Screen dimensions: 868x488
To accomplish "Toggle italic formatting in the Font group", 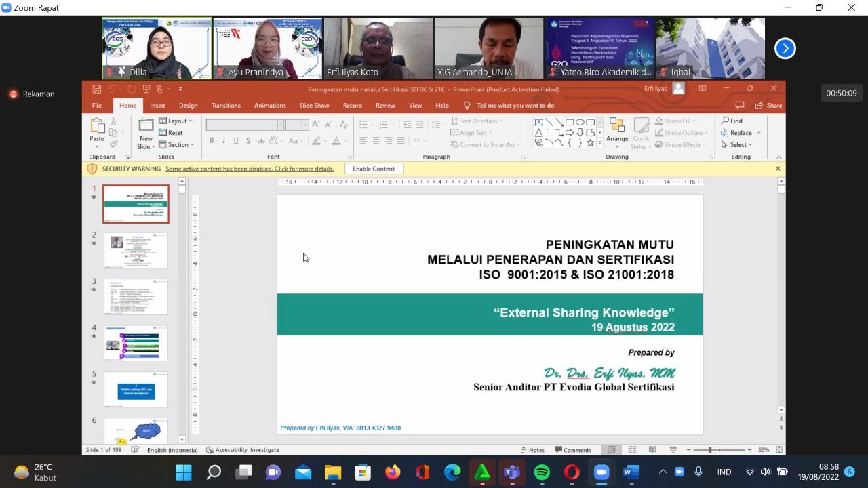I will (x=224, y=140).
